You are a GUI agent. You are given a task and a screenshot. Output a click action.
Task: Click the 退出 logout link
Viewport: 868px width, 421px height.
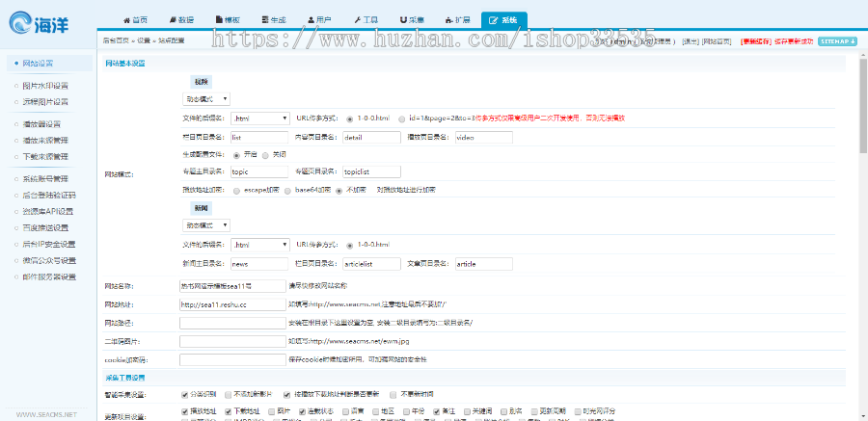691,41
